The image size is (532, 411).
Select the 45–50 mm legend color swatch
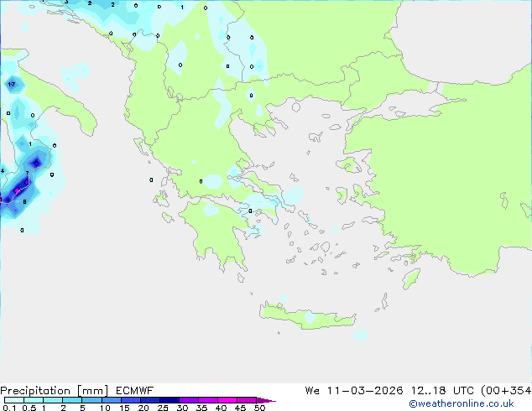[247, 400]
